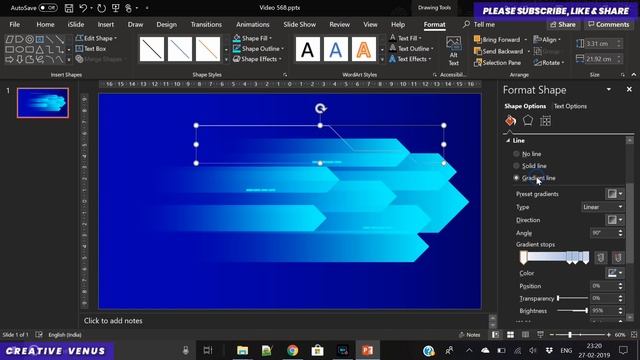Click the Transparency slider
Image resolution: width=640 pixels, height=360 pixels.
[572, 298]
